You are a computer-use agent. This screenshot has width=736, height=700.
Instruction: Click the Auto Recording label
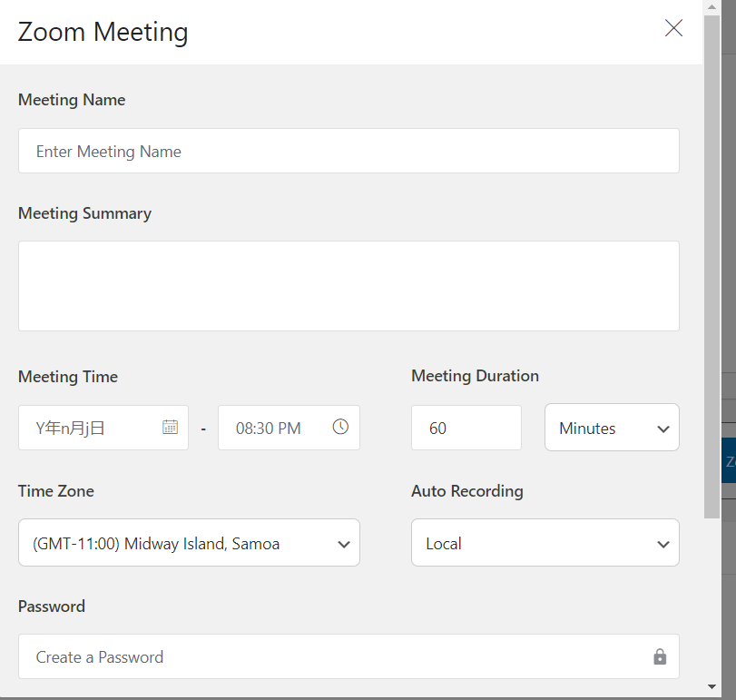tap(466, 491)
